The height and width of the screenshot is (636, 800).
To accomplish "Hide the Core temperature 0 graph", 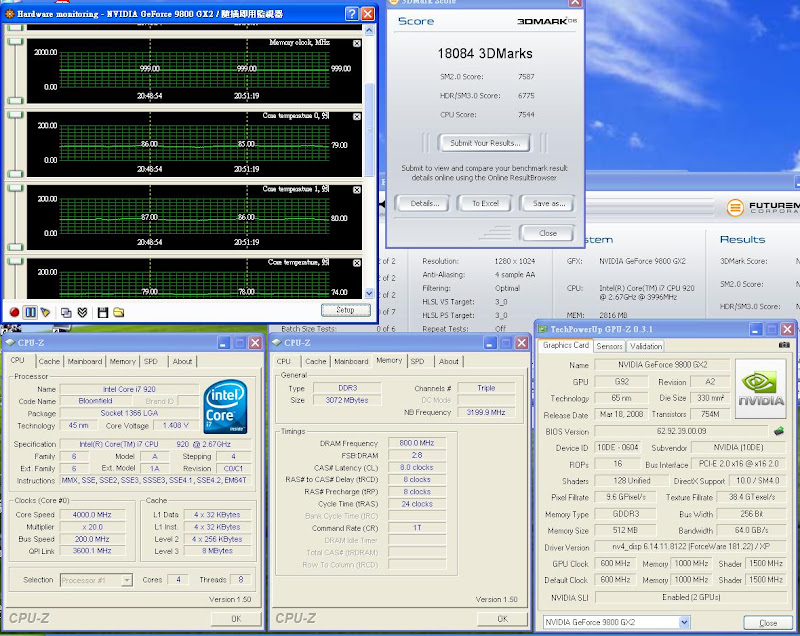I will point(357,117).
